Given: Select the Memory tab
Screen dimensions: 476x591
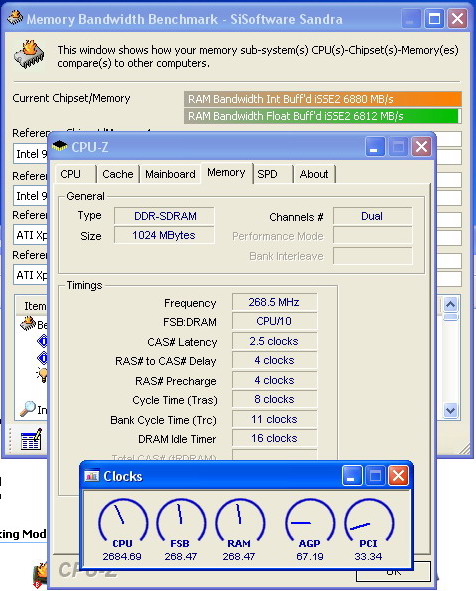Looking at the screenshot, I should (226, 173).
